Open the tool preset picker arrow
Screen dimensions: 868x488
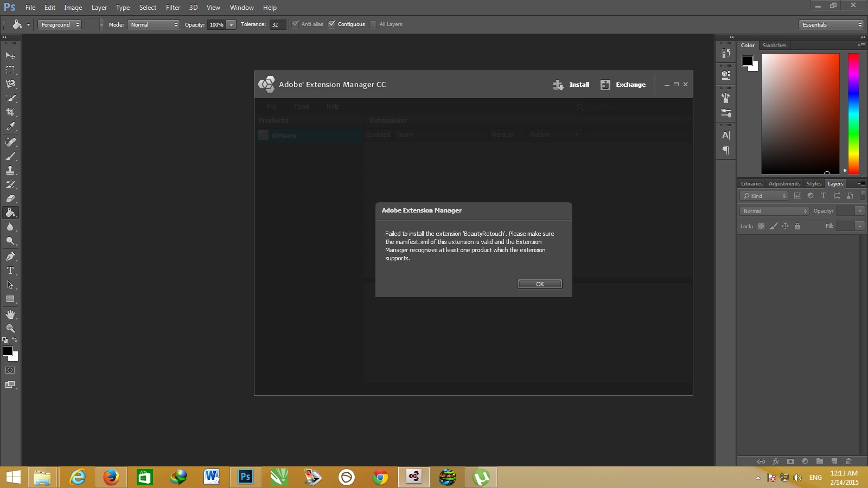[x=28, y=24]
